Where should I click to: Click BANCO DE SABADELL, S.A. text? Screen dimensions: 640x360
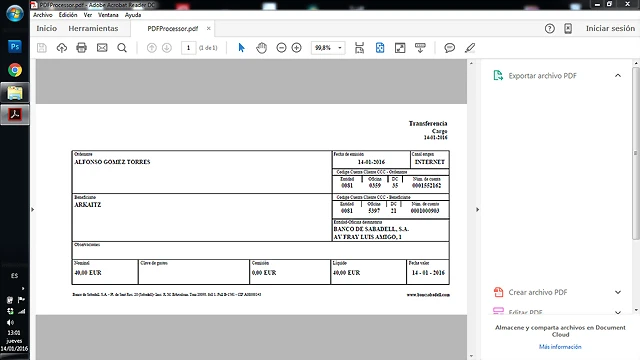coord(371,229)
